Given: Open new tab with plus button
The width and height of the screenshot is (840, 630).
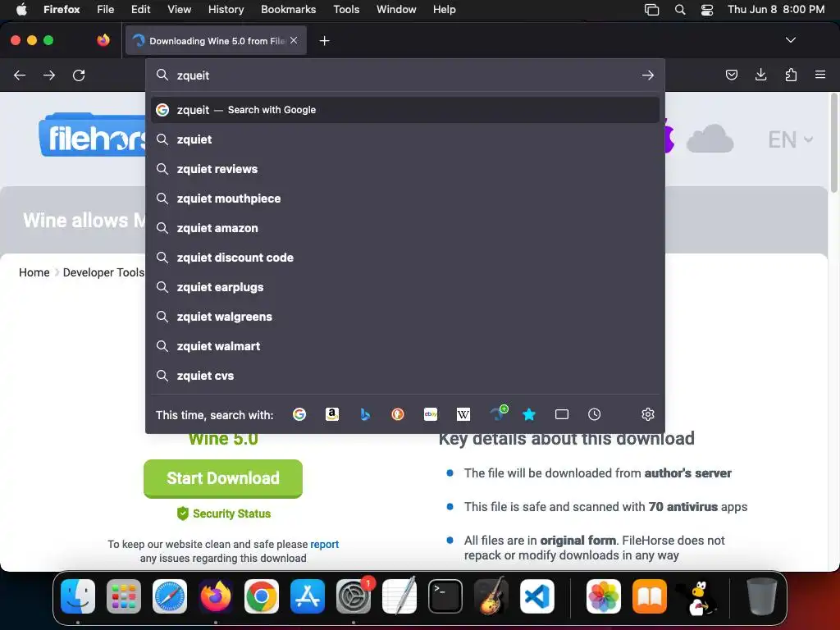Looking at the screenshot, I should (324, 41).
